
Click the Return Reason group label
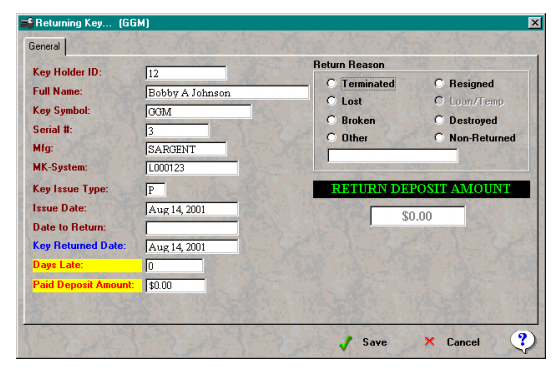coord(349,65)
